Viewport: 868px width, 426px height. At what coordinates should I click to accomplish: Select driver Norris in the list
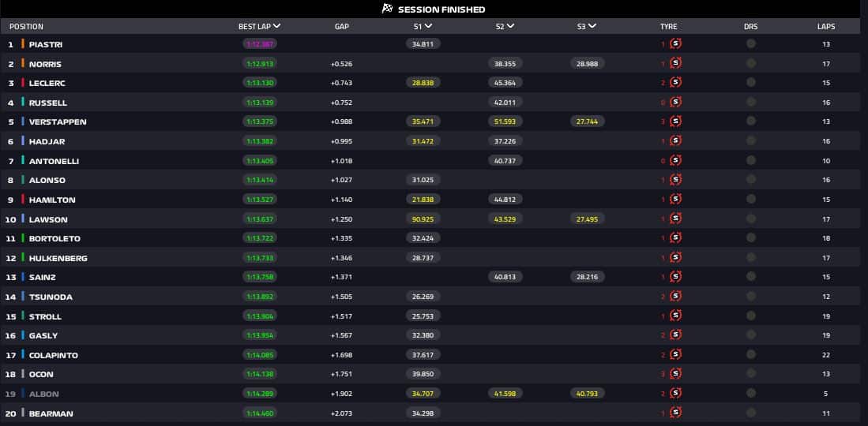(x=45, y=64)
